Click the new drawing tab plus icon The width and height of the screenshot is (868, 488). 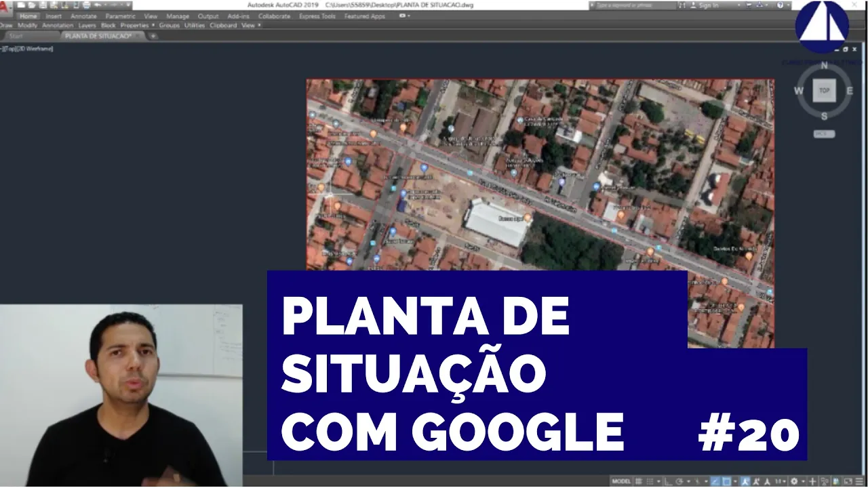point(153,35)
